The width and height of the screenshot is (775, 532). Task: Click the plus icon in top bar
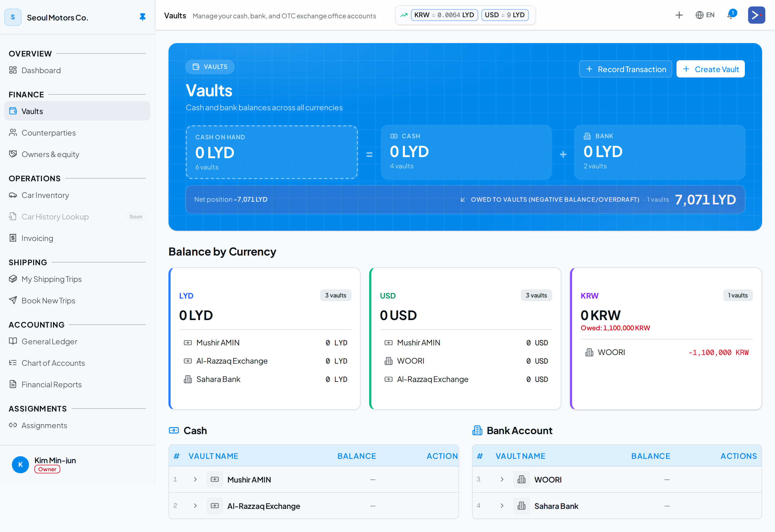679,15
